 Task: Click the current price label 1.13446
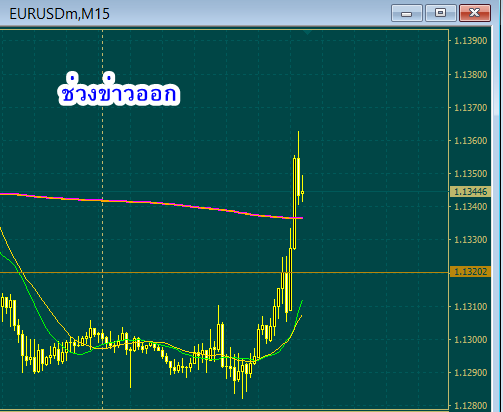pos(470,192)
